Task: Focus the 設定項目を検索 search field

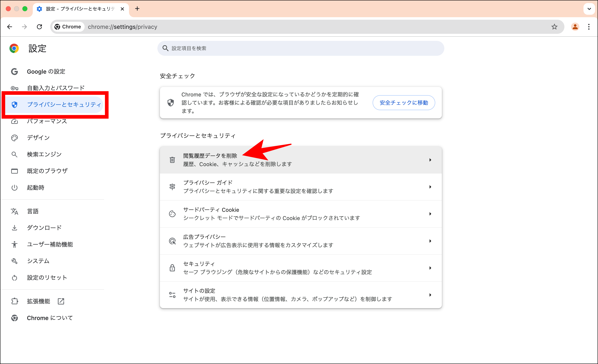Action: click(x=301, y=48)
